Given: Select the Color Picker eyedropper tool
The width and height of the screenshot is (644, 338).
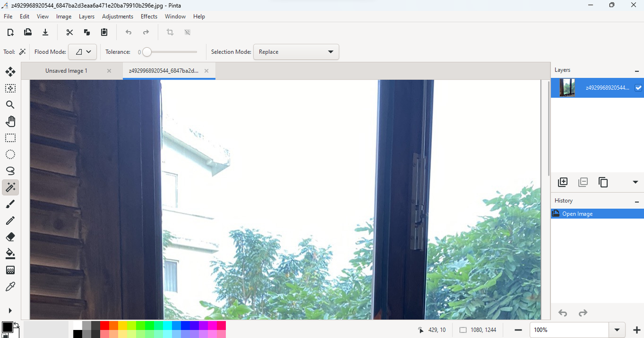Looking at the screenshot, I should point(10,287).
